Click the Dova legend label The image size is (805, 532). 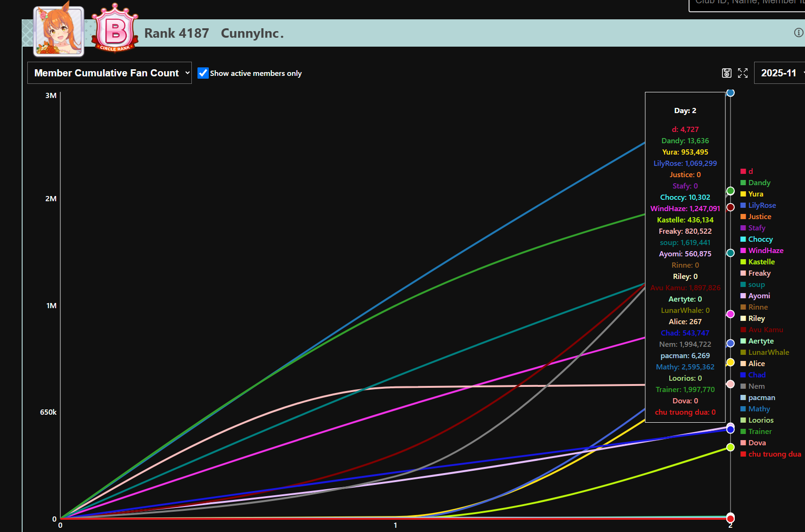point(757,443)
